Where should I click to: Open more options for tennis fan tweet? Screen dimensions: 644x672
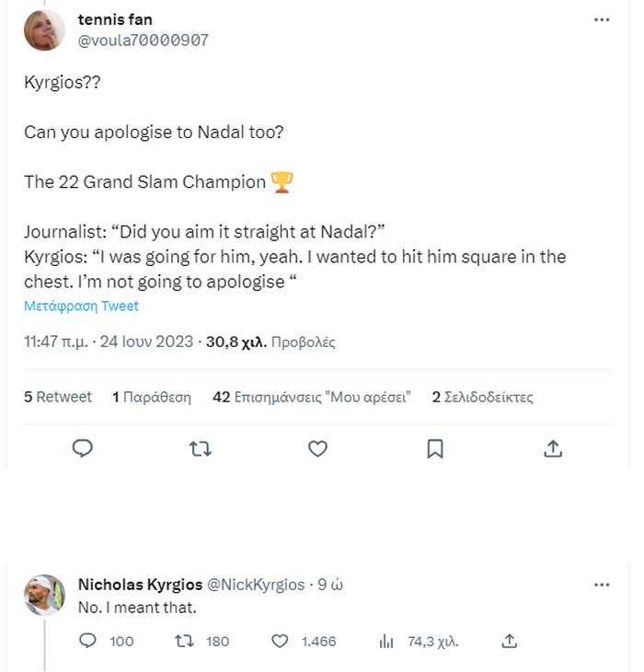[x=602, y=19]
